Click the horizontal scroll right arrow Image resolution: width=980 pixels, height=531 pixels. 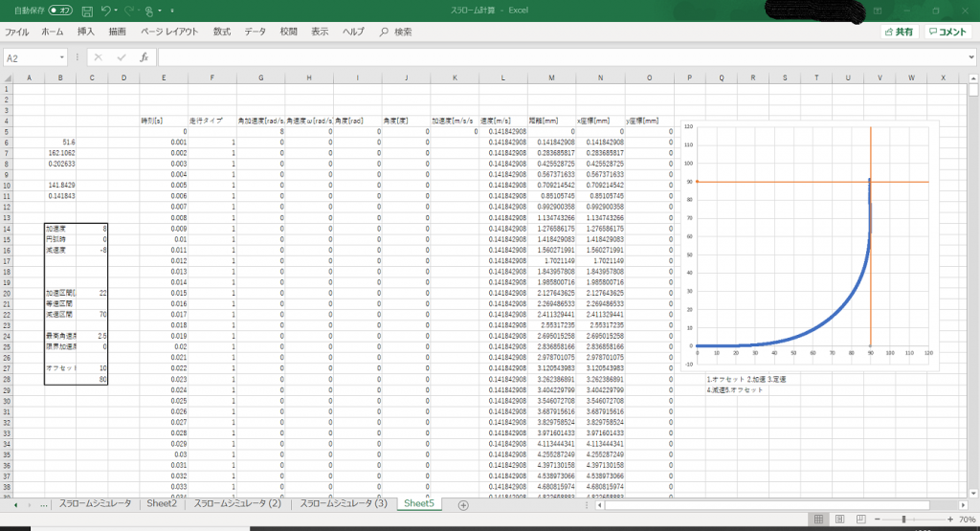pyautogui.click(x=963, y=505)
